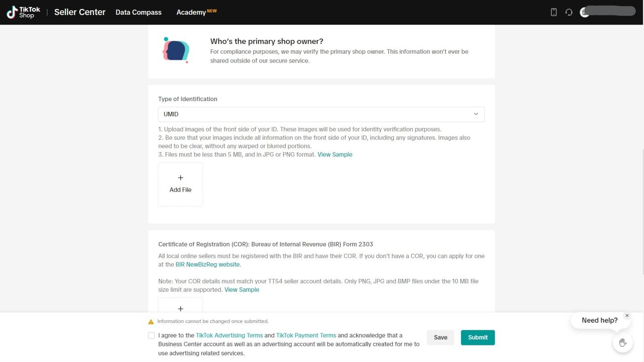Open the BIR NewBizReg website link
This screenshot has width=644, height=362.
(x=208, y=264)
